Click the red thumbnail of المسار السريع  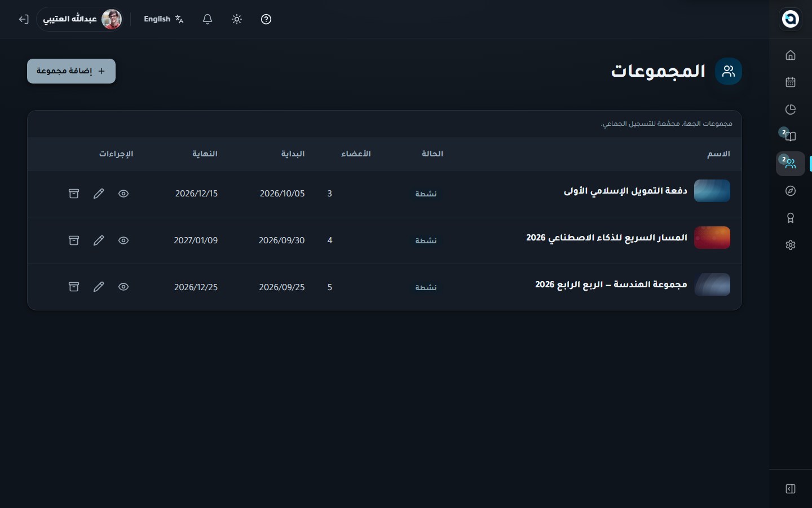tap(712, 238)
